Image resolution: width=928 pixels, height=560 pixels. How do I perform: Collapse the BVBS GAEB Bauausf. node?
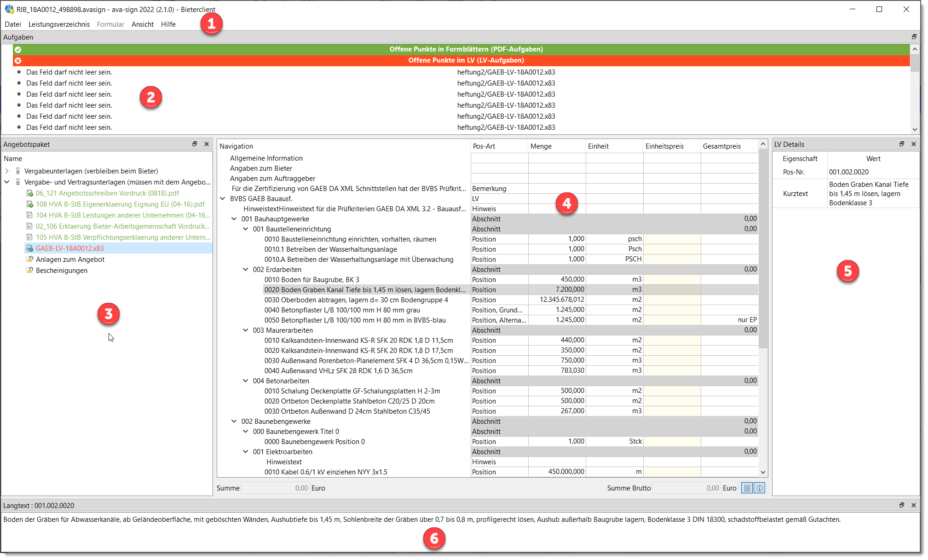coord(223,199)
